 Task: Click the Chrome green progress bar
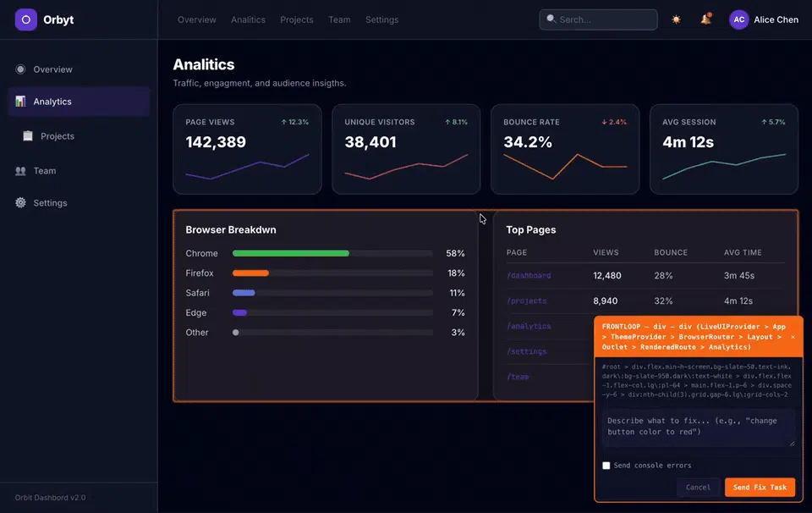[290, 253]
